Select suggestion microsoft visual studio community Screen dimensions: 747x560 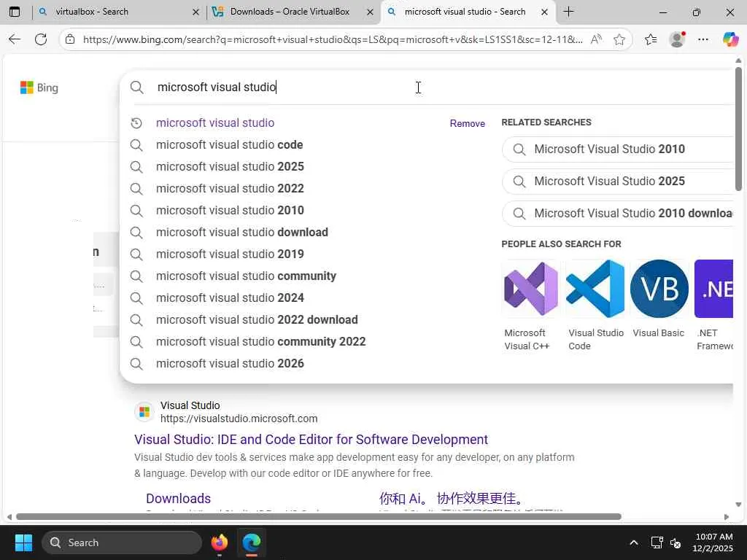pyautogui.click(x=247, y=276)
